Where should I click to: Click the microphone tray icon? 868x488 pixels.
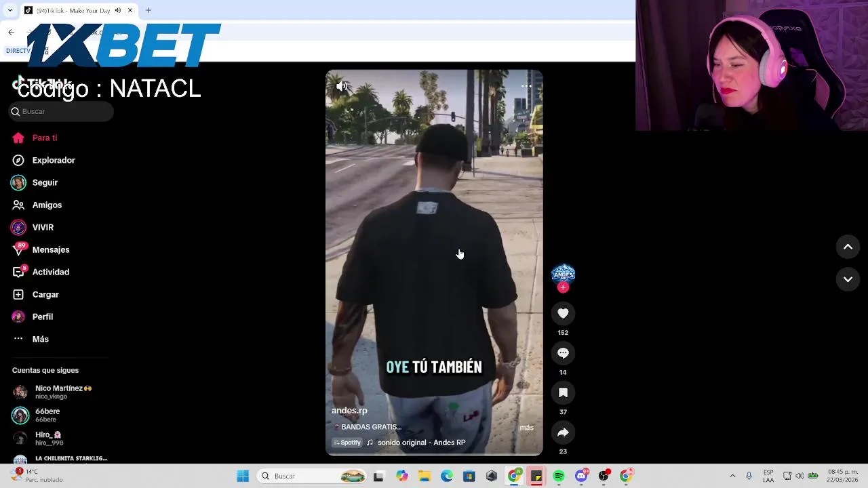click(x=749, y=476)
